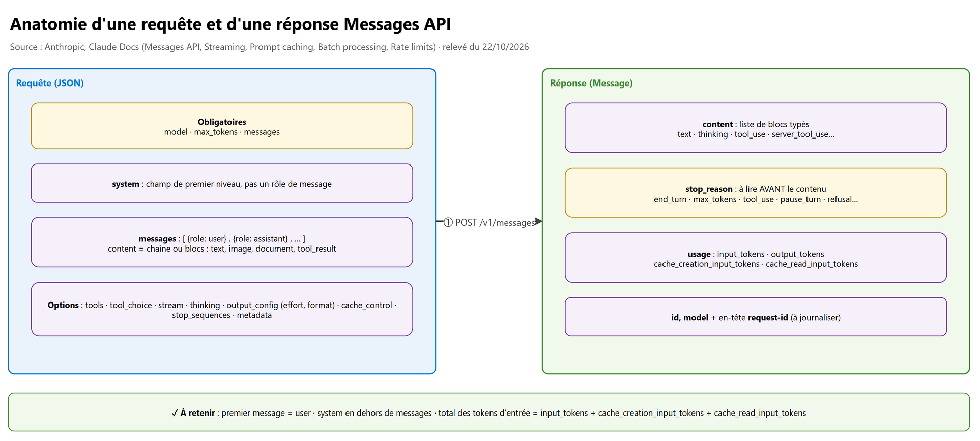The width and height of the screenshot is (980, 441).
Task: Click the 'id, model' request-id box
Action: click(756, 317)
